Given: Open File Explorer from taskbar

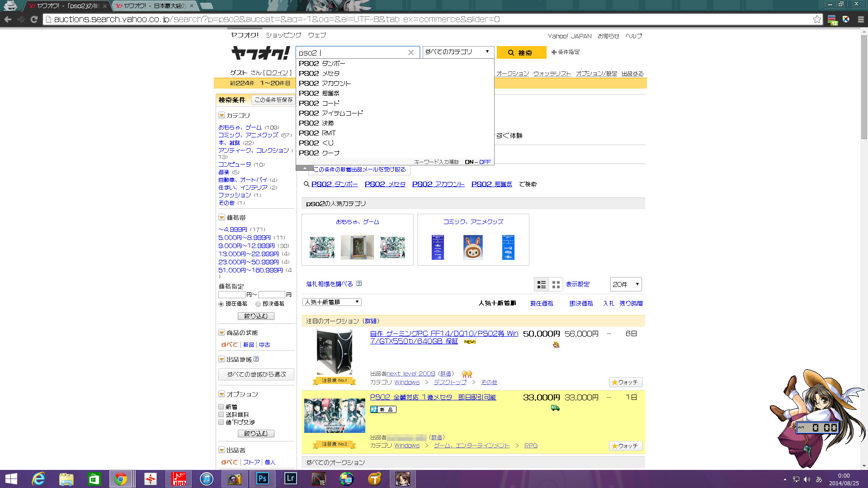Looking at the screenshot, I should pyautogui.click(x=66, y=479).
